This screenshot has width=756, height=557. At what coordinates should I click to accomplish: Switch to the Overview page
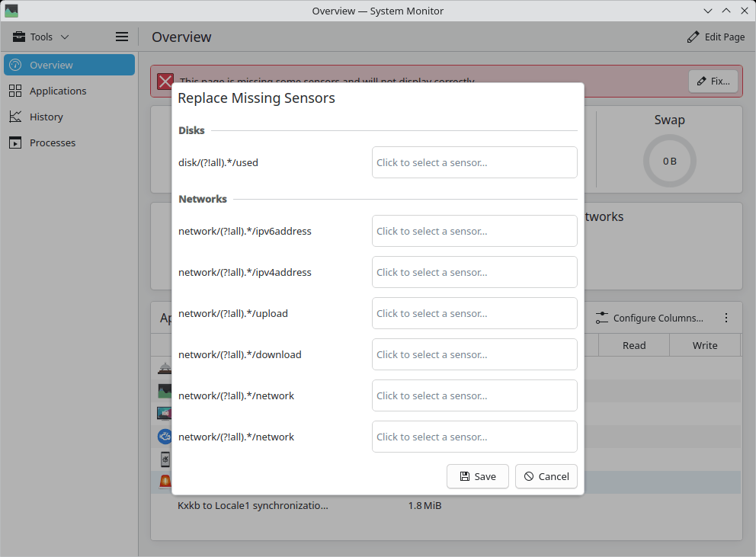(x=69, y=65)
